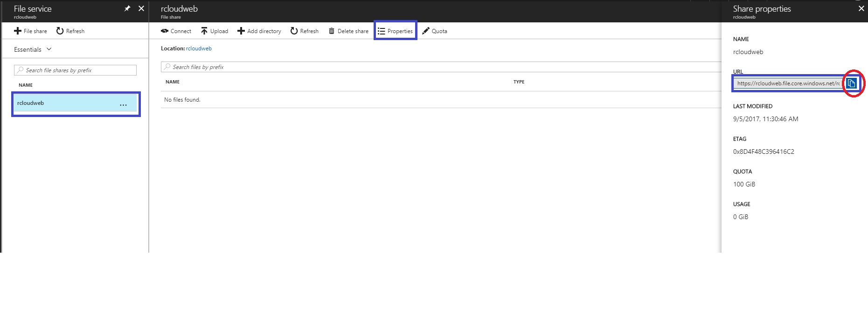
Task: Close the File service blade
Action: [141, 8]
